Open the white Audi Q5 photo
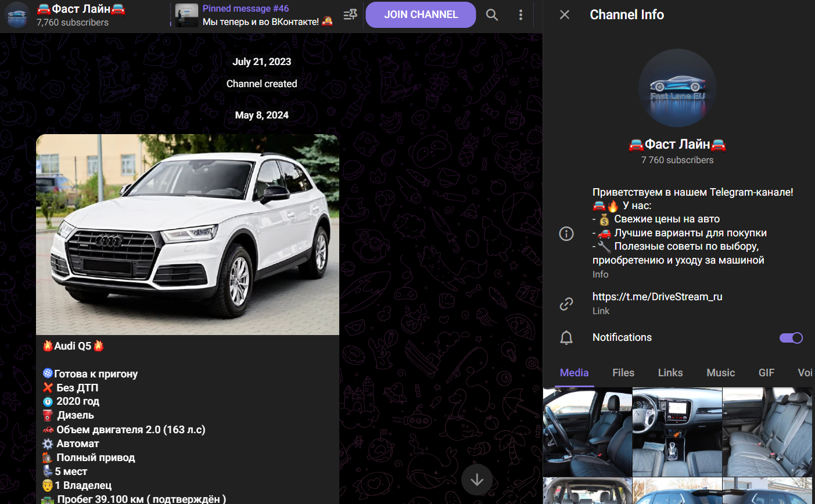Viewport: 815px width, 504px height. [188, 235]
